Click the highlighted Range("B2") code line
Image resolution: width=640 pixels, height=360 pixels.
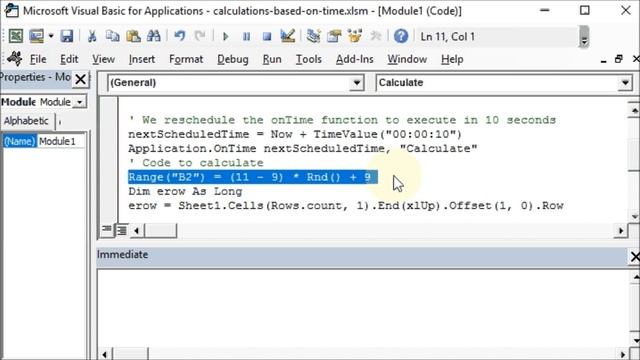[x=252, y=177]
